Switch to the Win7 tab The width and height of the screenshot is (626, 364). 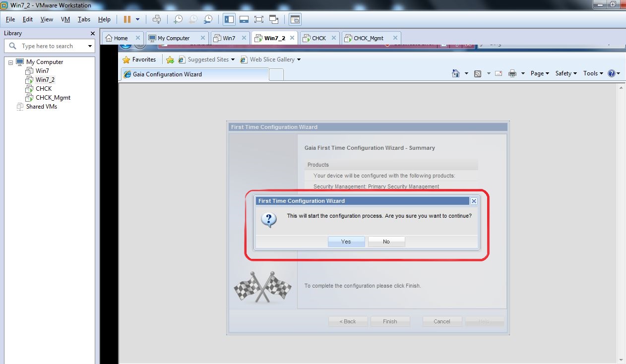pos(229,38)
